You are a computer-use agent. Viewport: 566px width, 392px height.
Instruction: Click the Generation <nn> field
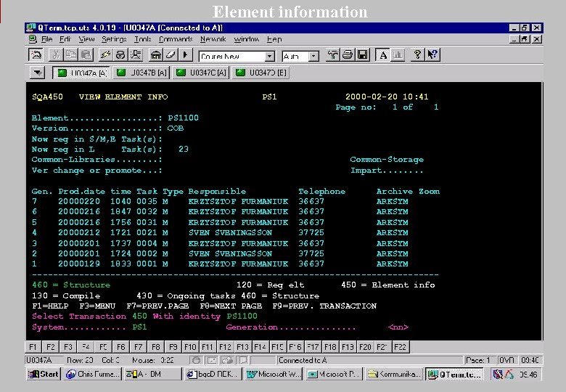click(x=398, y=327)
